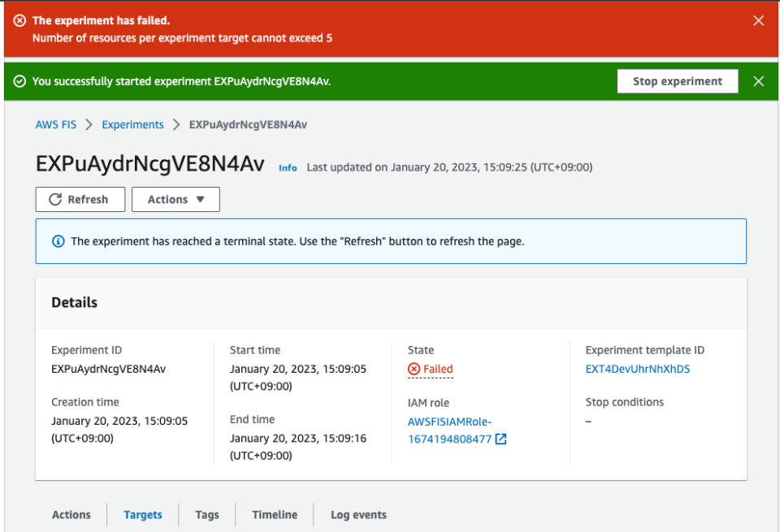Click the Failed state error icon
This screenshot has width=780, height=532.
pyautogui.click(x=412, y=369)
